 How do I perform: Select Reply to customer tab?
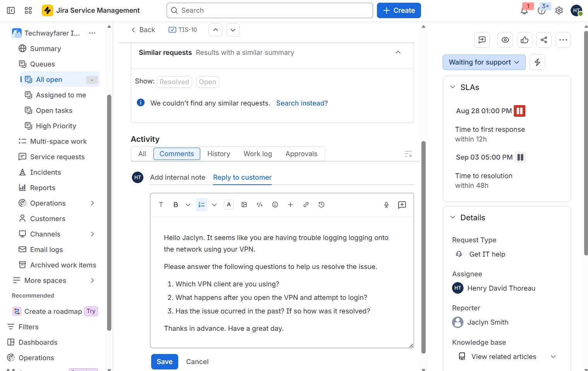pyautogui.click(x=242, y=177)
